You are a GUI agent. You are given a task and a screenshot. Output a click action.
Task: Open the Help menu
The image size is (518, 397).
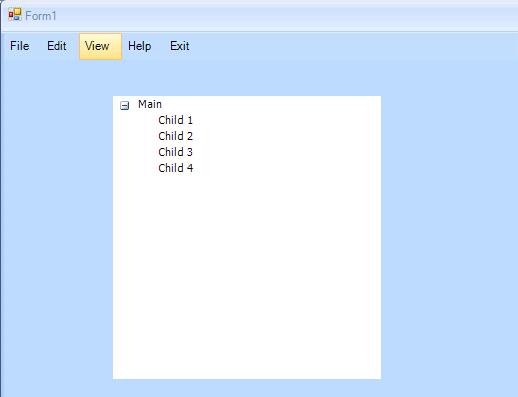pos(139,46)
